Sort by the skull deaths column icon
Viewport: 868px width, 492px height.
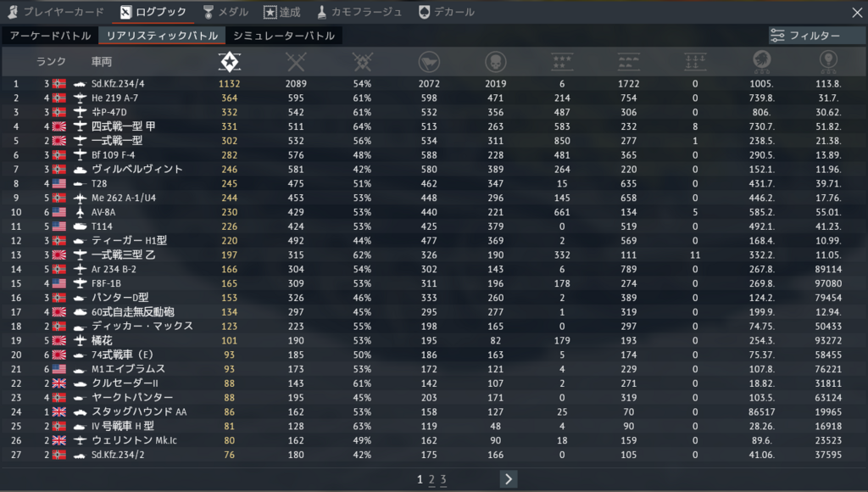pos(495,61)
